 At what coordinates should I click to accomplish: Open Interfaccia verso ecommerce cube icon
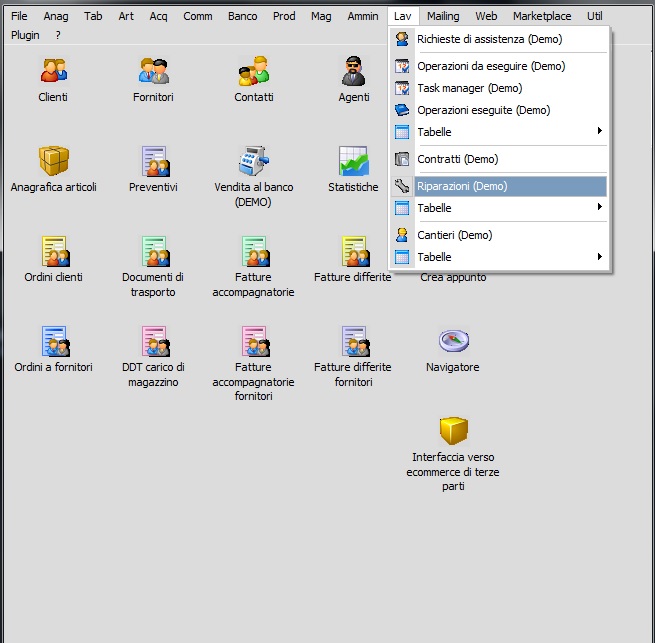pos(454,431)
